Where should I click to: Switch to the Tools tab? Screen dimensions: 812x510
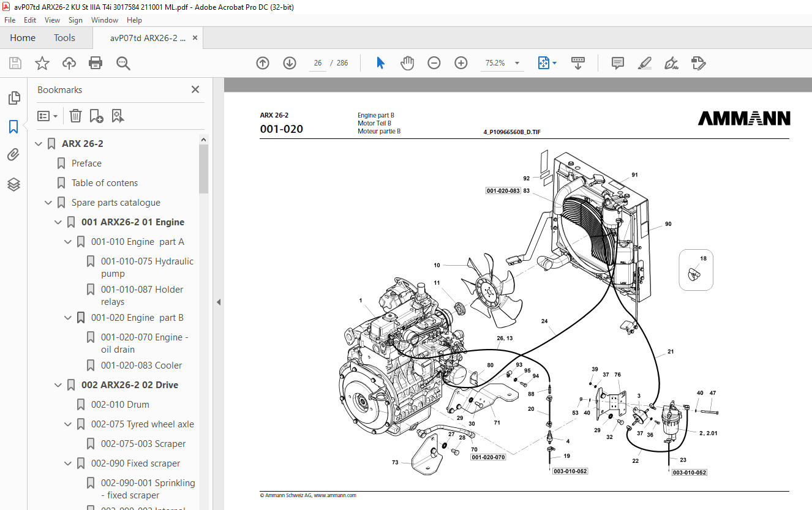click(x=64, y=38)
